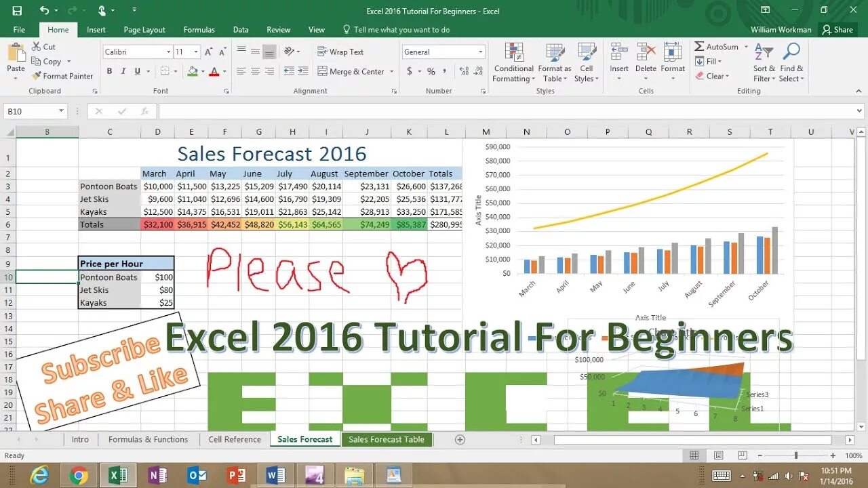Open the font size 11 dropdown
868x488 pixels.
point(197,52)
